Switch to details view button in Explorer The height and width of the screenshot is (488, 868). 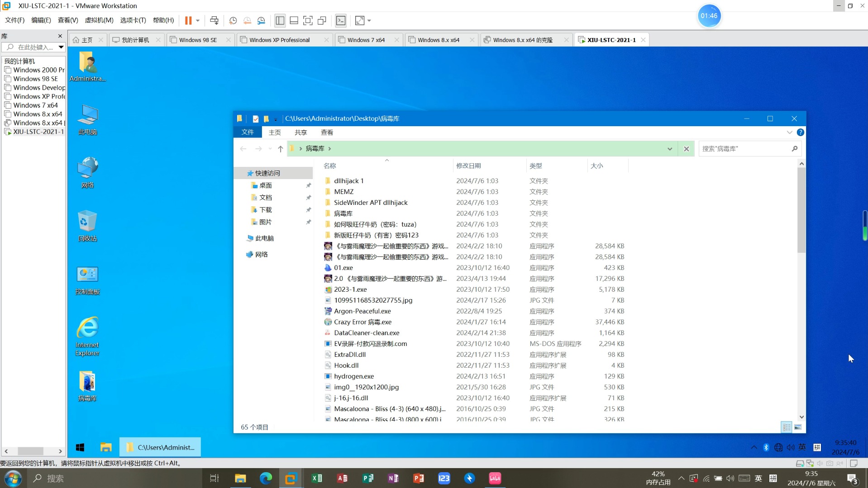tap(787, 427)
